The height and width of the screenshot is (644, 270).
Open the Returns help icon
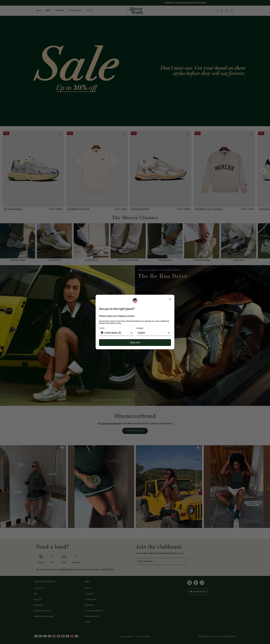(x=41, y=557)
